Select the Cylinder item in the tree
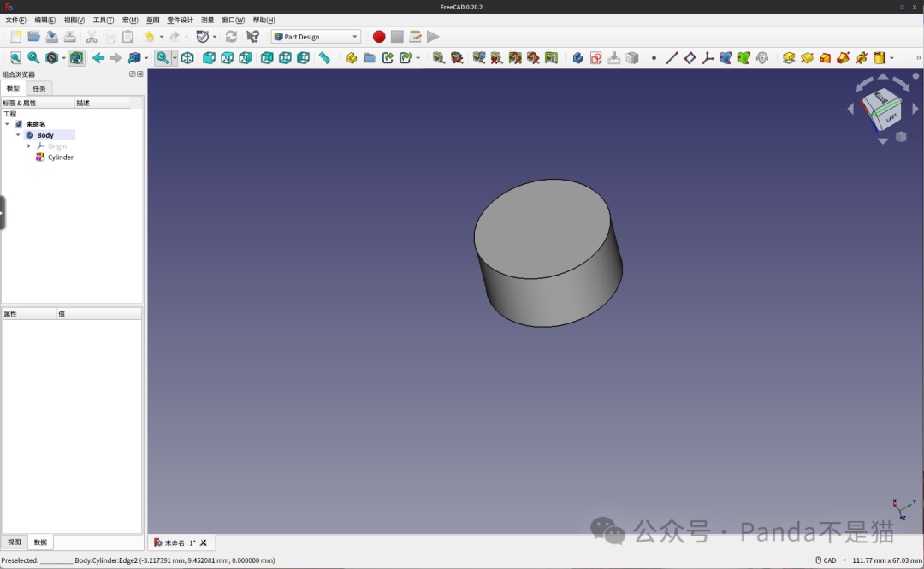Viewport: 924px width, 569px height. (60, 157)
